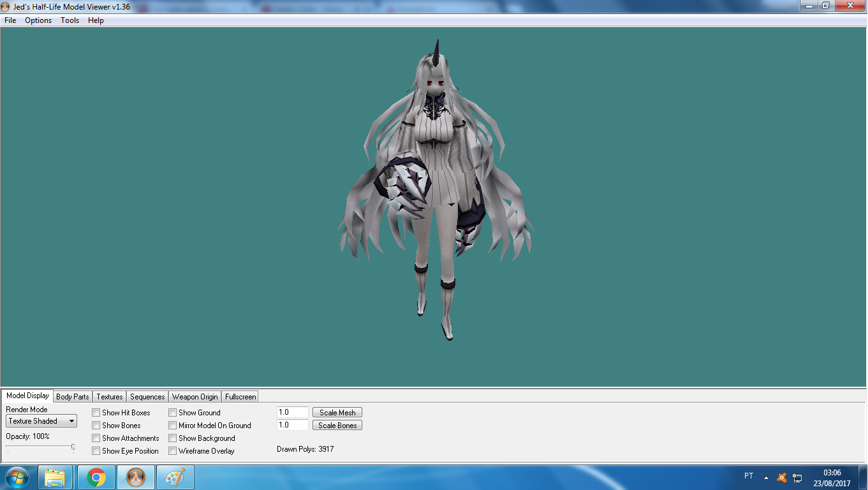Minimize the model viewer window
Viewport: 868px width, 490px height.
click(809, 5)
